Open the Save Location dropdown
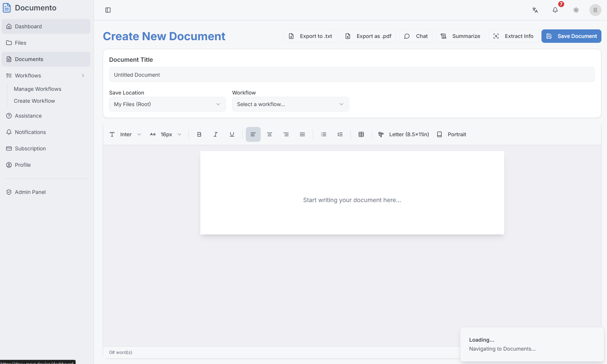Viewport: 607px width, 364px height. point(167,104)
